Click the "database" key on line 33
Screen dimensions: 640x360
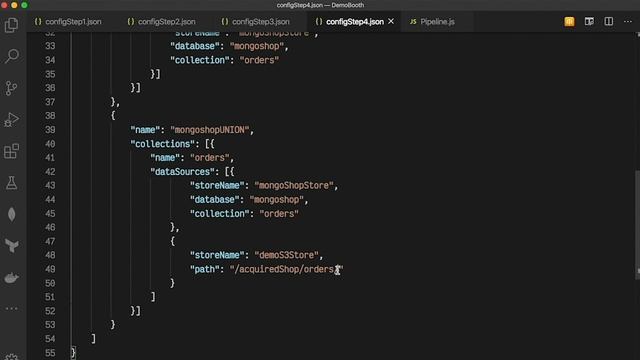[195, 46]
